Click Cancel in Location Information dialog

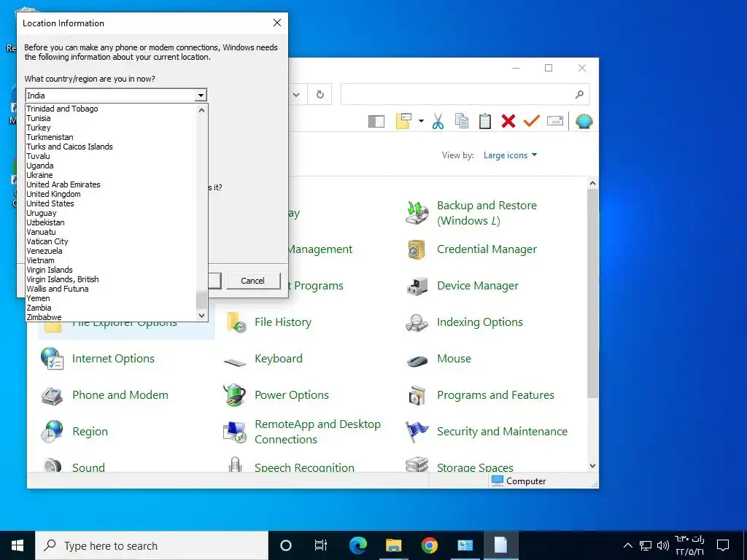[252, 281]
